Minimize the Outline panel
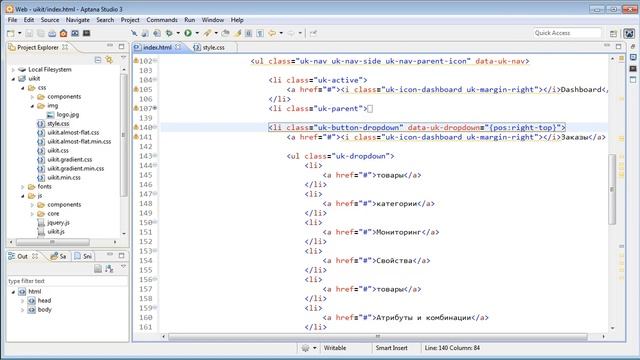Image resolution: width=640 pixels, height=360 pixels. [110, 255]
